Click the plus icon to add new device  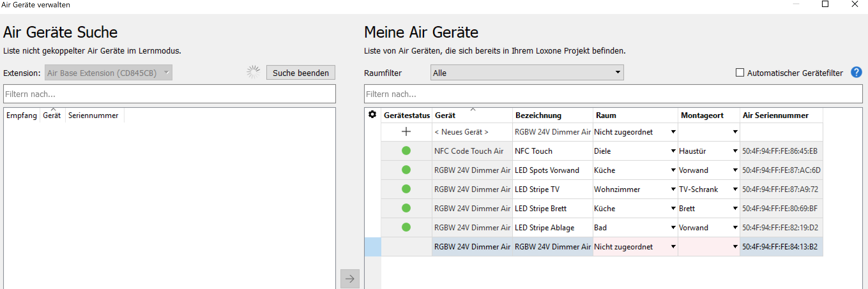tap(406, 131)
